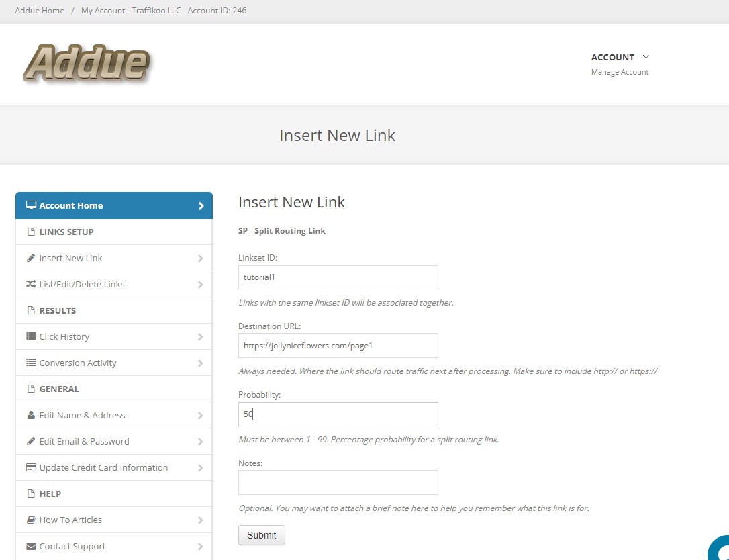729x560 pixels.
Task: Click the ACCOUNT menu label
Action: 613,57
